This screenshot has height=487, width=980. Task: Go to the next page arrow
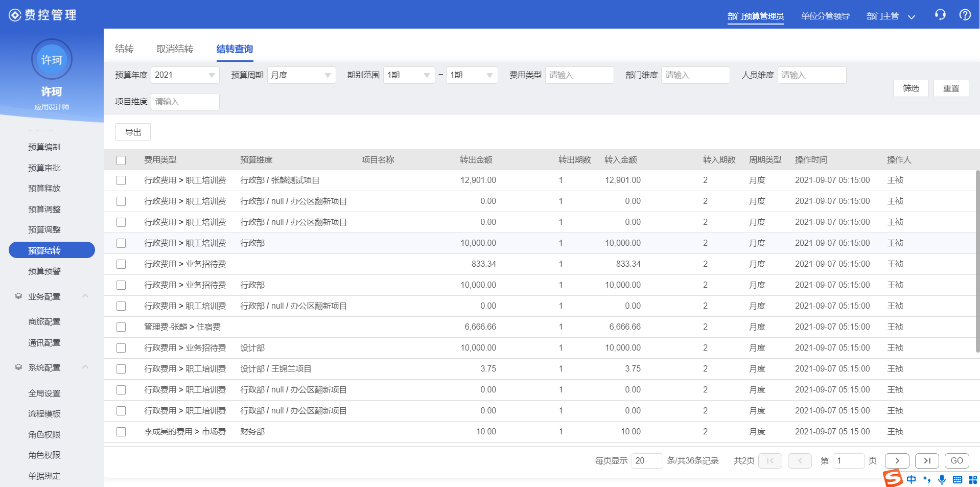897,461
